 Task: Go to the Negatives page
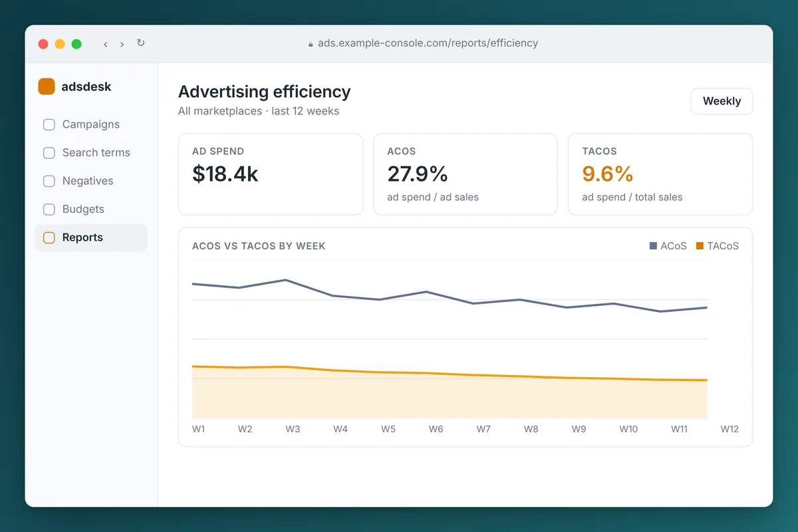tap(91, 181)
